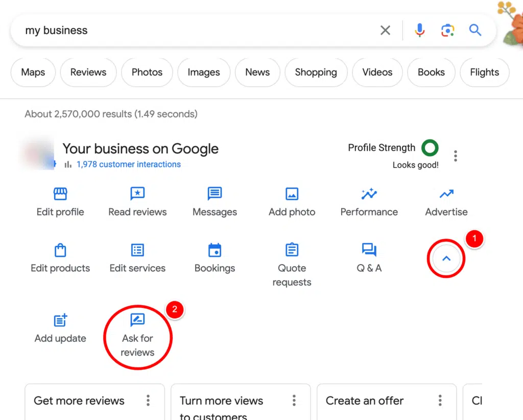Open 1,978 customer interactions link
This screenshot has height=420, width=523.
tap(128, 164)
